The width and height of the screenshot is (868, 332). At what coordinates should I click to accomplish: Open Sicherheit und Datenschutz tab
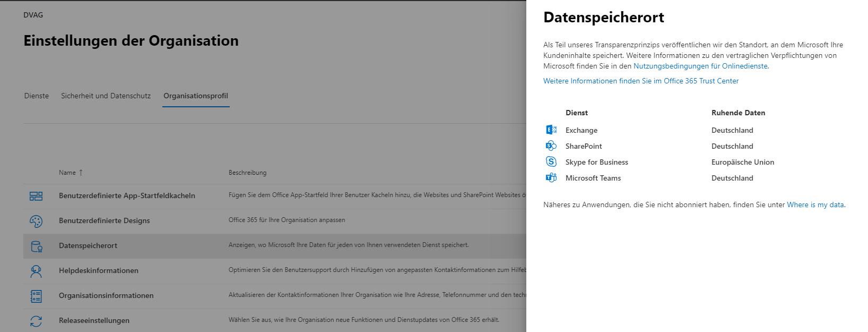[x=106, y=96]
